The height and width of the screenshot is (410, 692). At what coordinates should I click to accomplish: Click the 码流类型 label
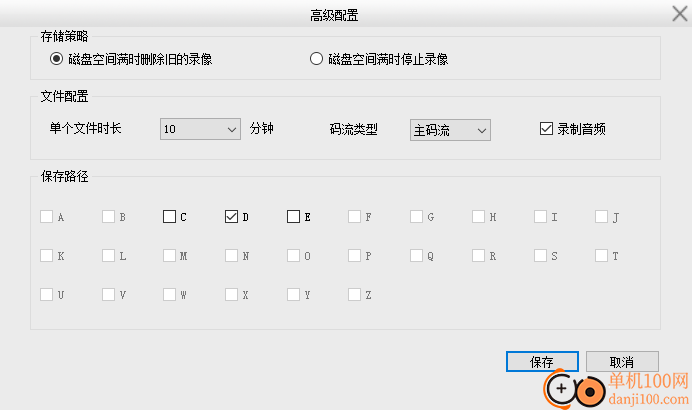click(x=354, y=129)
